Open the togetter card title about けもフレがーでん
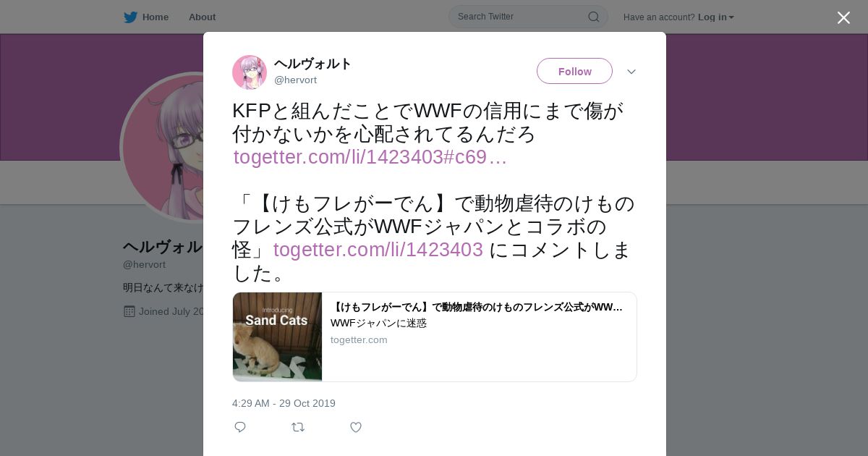Screen dimensions: 868x456 pyautogui.click(x=477, y=307)
